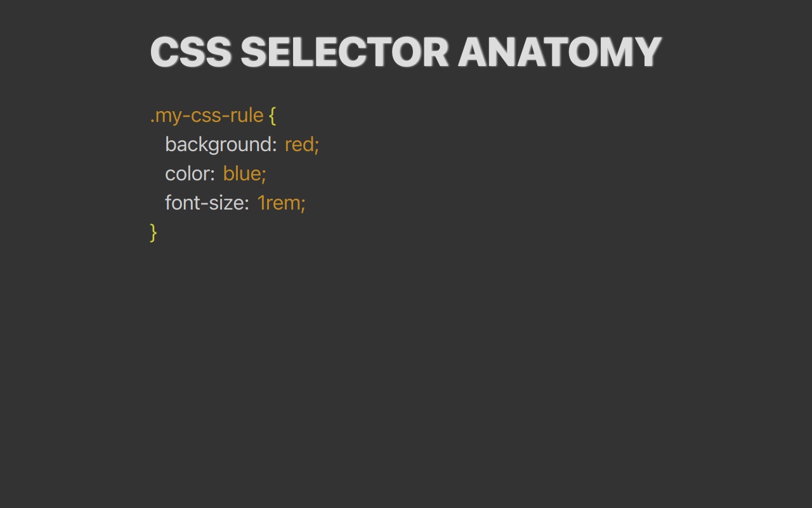Viewport: 812px width, 508px height.
Task: Select the background property name
Action: (x=218, y=145)
